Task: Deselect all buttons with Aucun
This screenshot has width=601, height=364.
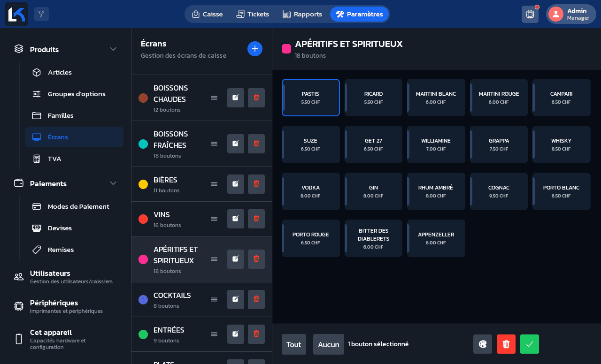Action: coord(329,344)
